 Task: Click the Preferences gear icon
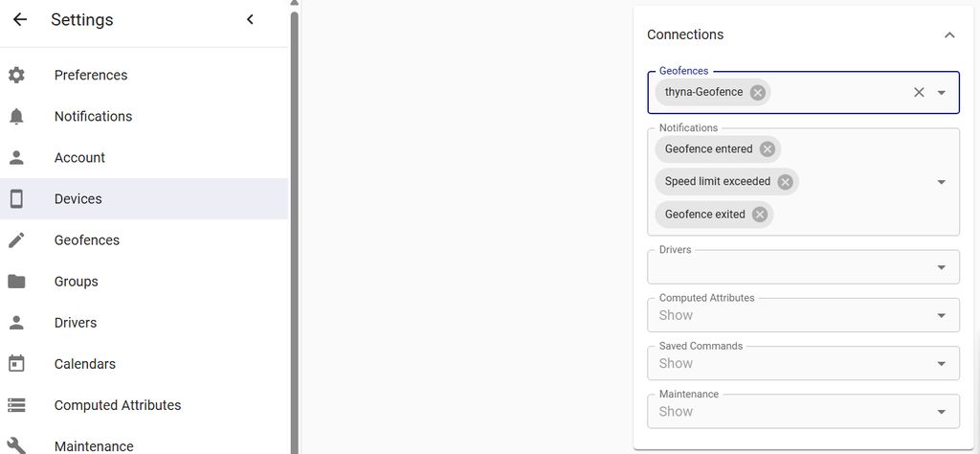(x=16, y=75)
